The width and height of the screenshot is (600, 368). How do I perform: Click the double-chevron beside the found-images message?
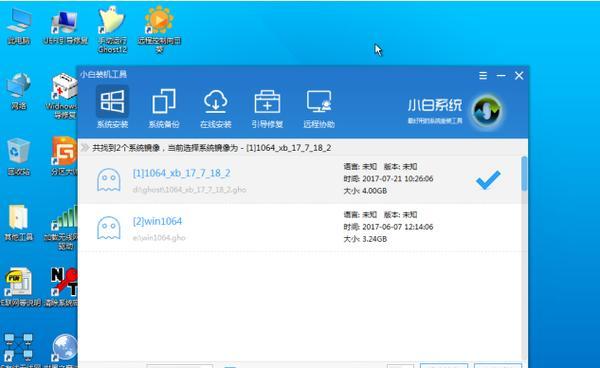click(85, 148)
